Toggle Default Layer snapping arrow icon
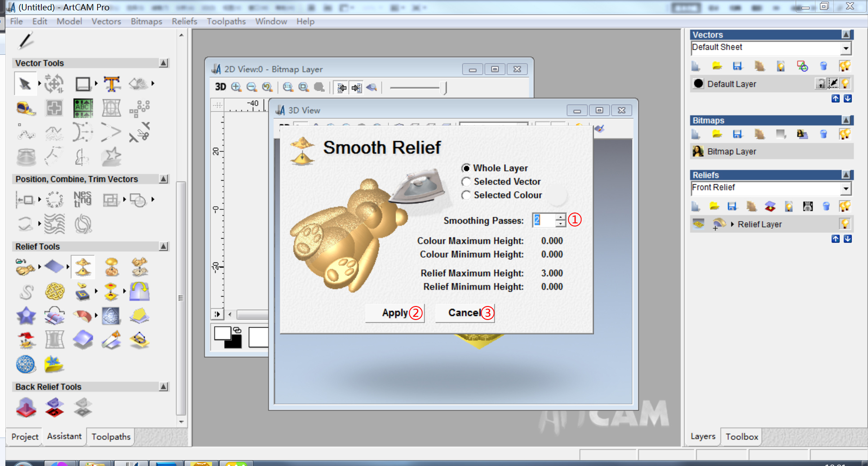Viewport: 868px width, 466px height. click(x=833, y=84)
